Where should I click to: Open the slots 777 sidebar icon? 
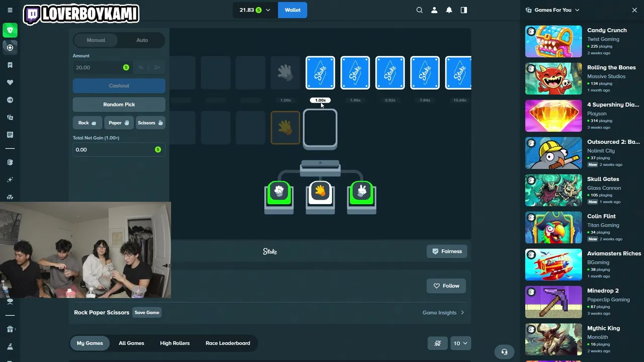coord(10,197)
